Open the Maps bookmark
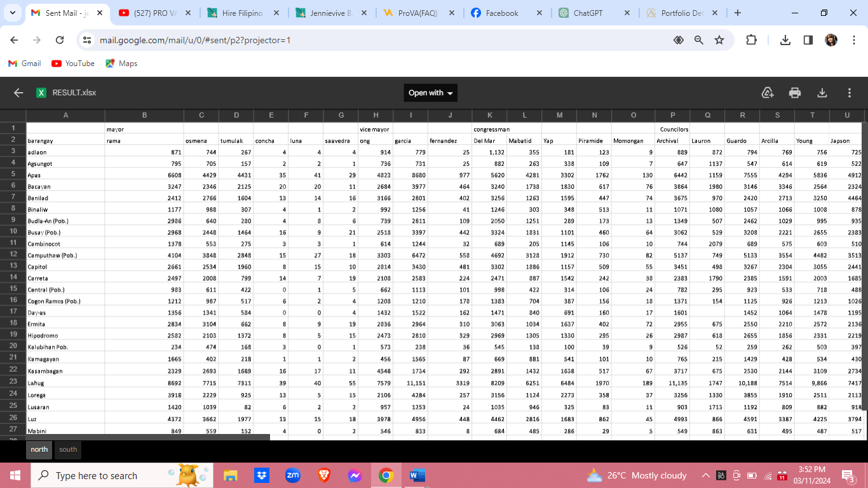Viewport: 868px width, 488px height. point(121,64)
